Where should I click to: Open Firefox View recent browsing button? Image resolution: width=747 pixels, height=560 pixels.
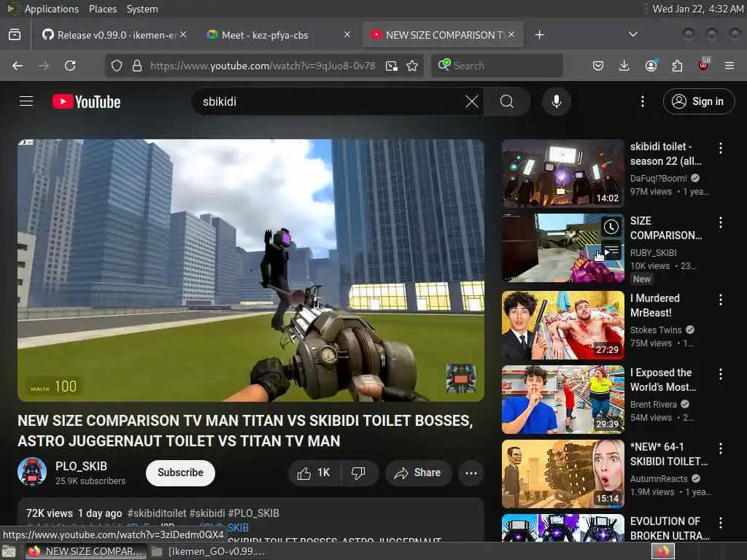(x=15, y=35)
